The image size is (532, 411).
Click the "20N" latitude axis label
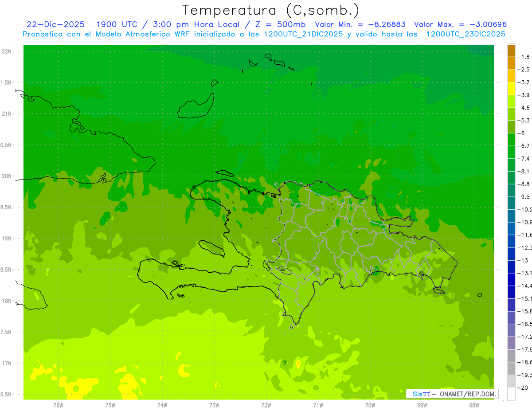pos(8,176)
